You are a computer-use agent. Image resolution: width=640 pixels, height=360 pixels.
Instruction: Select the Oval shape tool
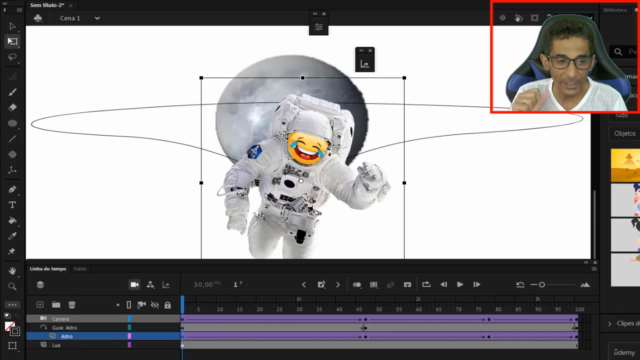coord(12,123)
